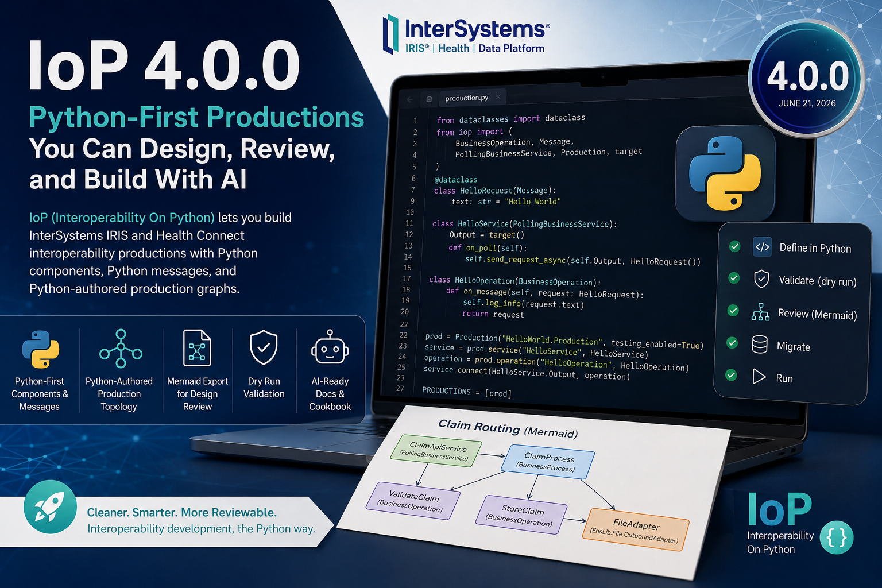Click the Mermaid Export document icon
The image size is (882, 588).
[x=197, y=348]
